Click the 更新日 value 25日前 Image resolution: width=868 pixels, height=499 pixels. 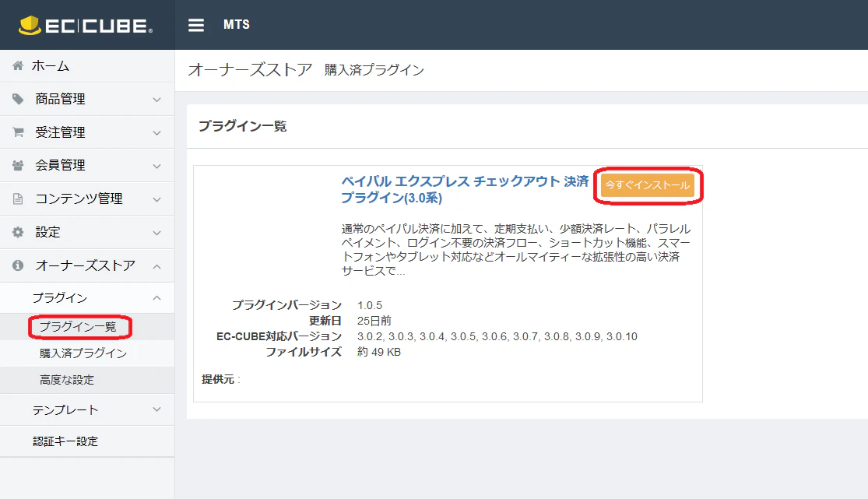374,321
